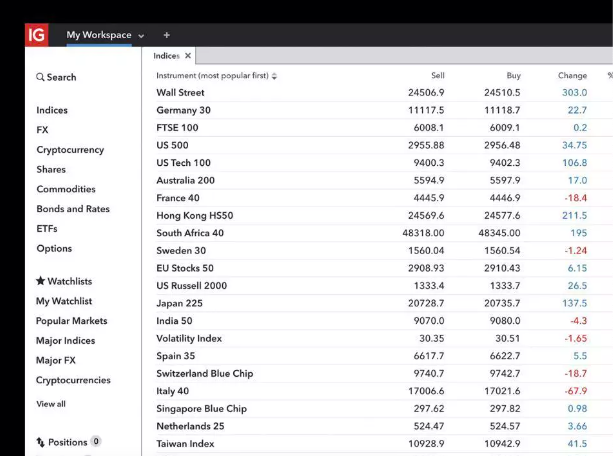Open the My Workspace dropdown chevron

pos(141,36)
